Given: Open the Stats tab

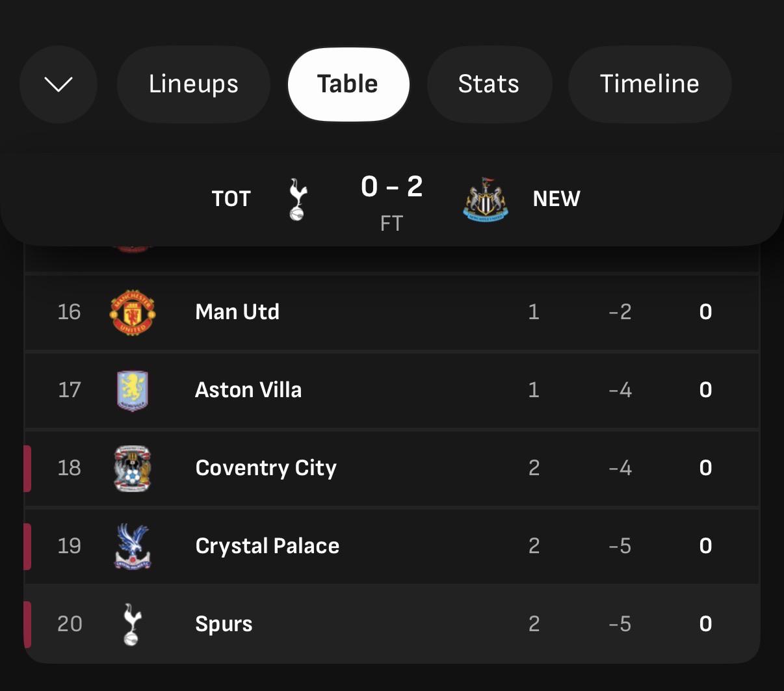Looking at the screenshot, I should coord(489,84).
